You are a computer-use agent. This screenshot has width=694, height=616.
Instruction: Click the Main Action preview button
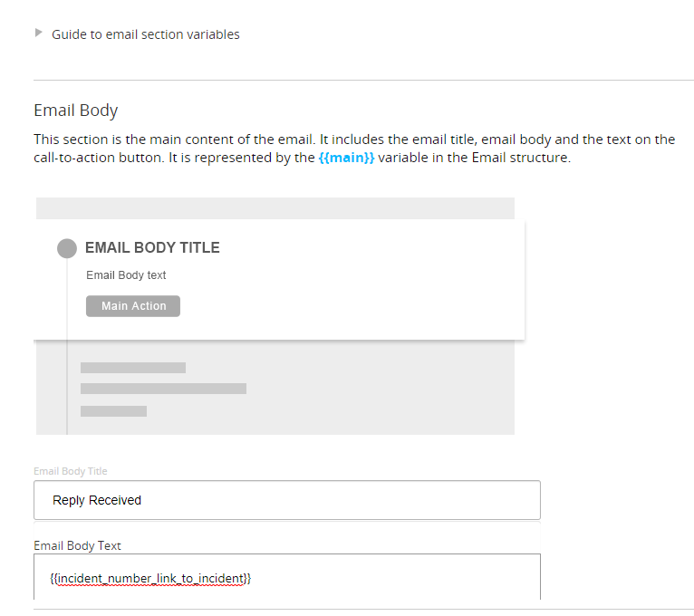click(133, 306)
